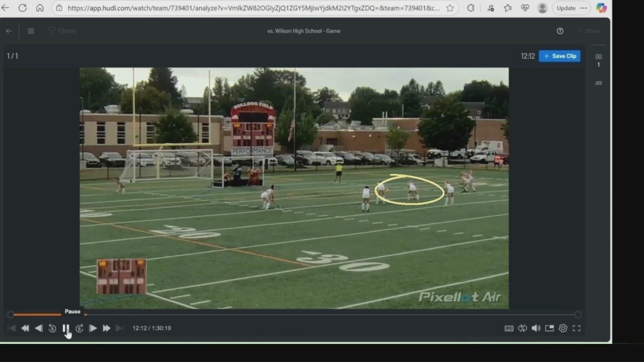
Task: Open video player settings gear
Action: tap(563, 328)
